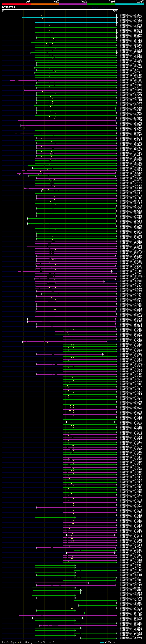This screenshot has height=644, width=146.
Task: Click the UniRef100_C5XM04 label
Action: (131, 638)
